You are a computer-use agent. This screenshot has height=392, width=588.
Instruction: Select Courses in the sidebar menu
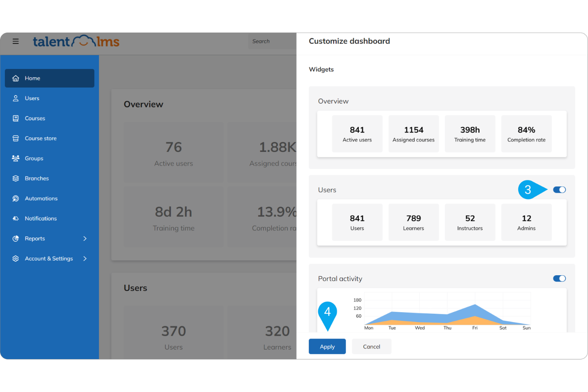coord(35,118)
